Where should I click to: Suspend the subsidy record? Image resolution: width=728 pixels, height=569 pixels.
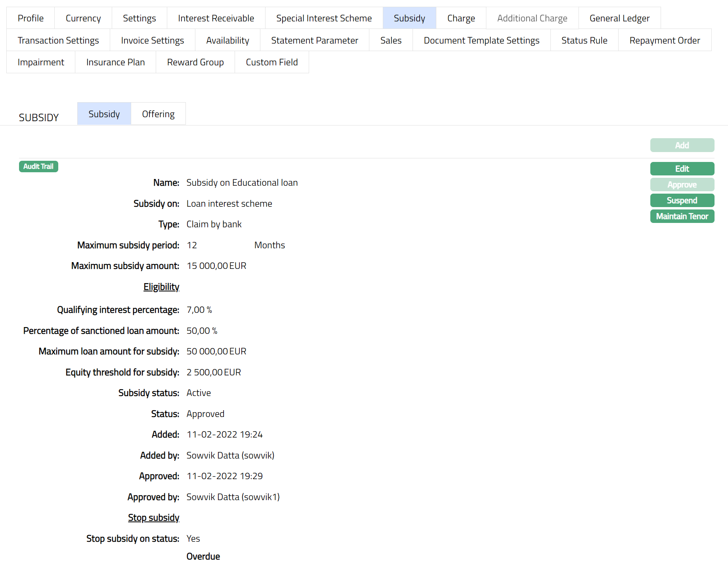(682, 200)
